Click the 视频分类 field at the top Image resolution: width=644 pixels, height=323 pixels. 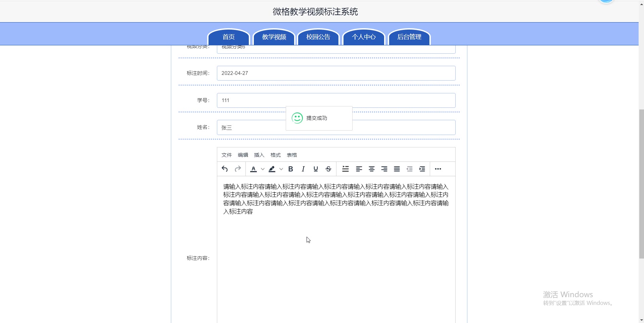(x=336, y=49)
